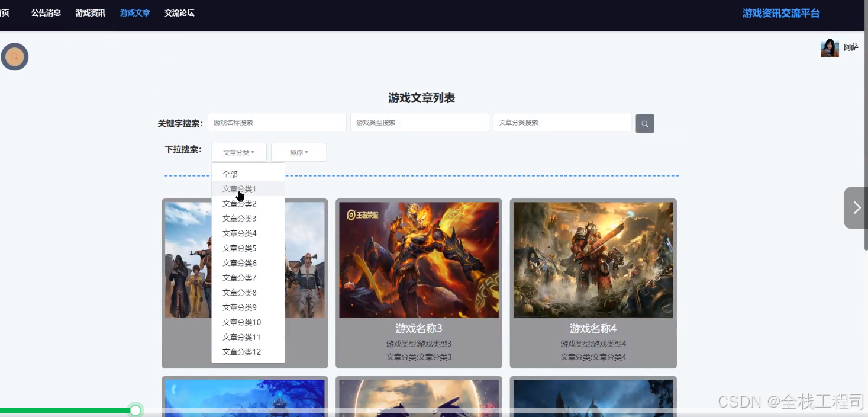868x417 pixels.
Task: Select 文章分类4 in dropdown list
Action: tap(248, 233)
